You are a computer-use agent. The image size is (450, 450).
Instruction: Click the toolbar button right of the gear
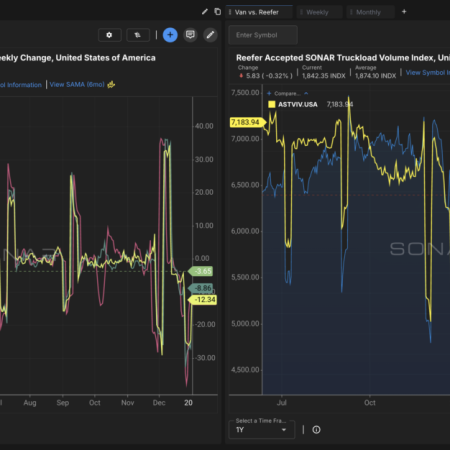point(138,35)
